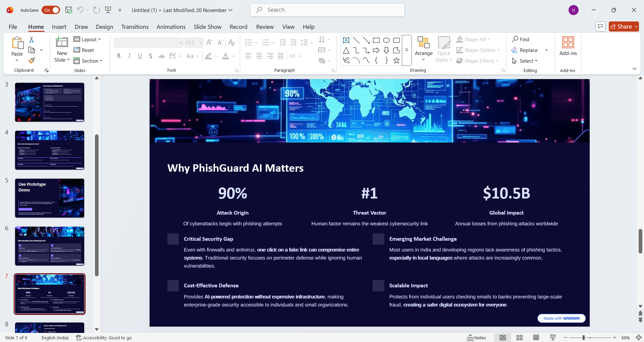The width and height of the screenshot is (644, 342).
Task: Switch to the Design tab
Action: [x=104, y=27]
